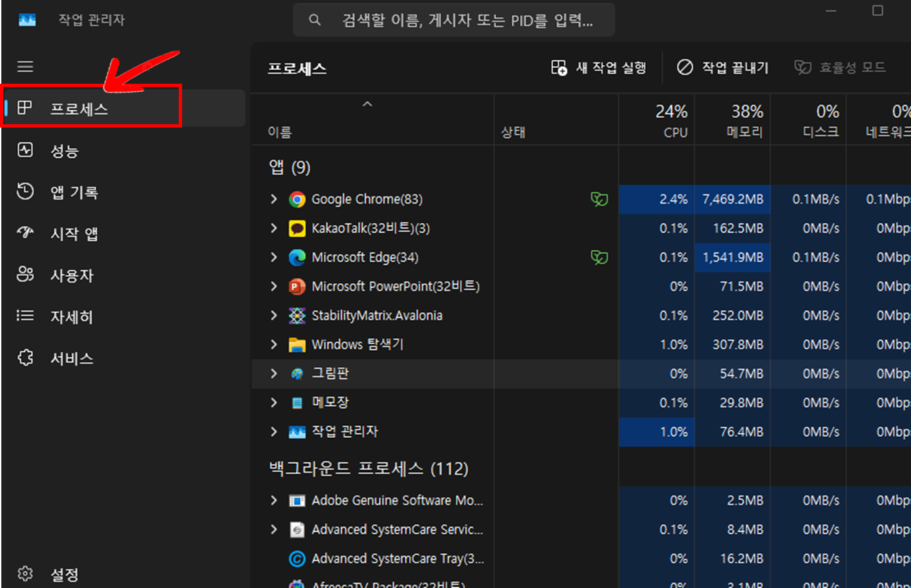Expand the KakaoTalk process group
911x588 pixels.
pyautogui.click(x=274, y=229)
